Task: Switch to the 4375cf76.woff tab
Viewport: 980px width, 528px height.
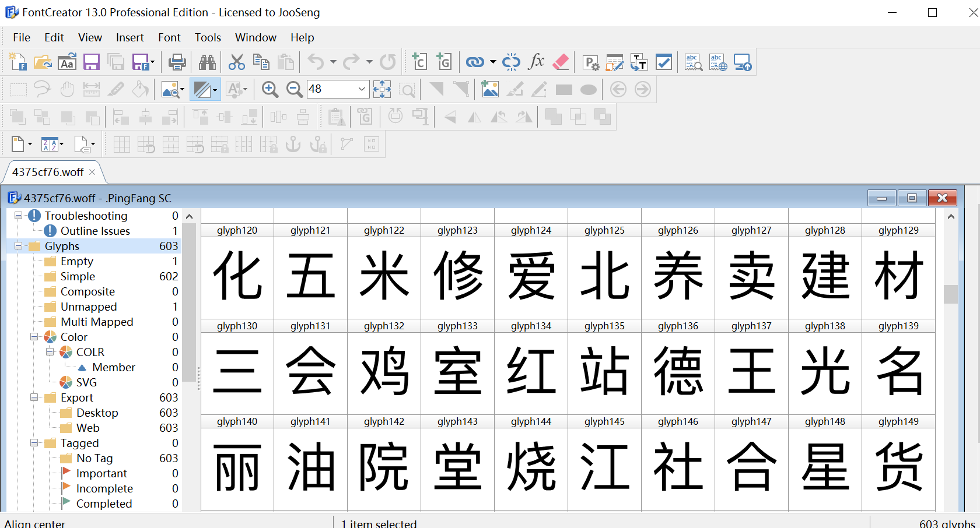Action: (48, 172)
